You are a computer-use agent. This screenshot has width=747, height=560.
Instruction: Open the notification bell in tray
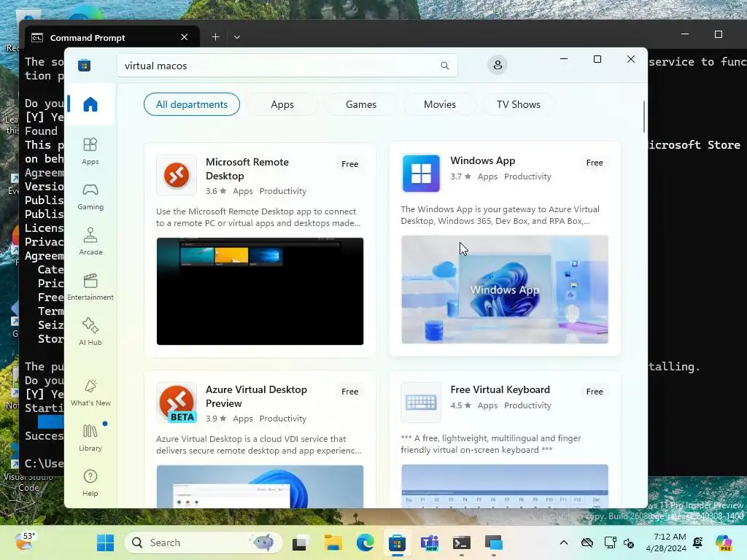point(698,542)
